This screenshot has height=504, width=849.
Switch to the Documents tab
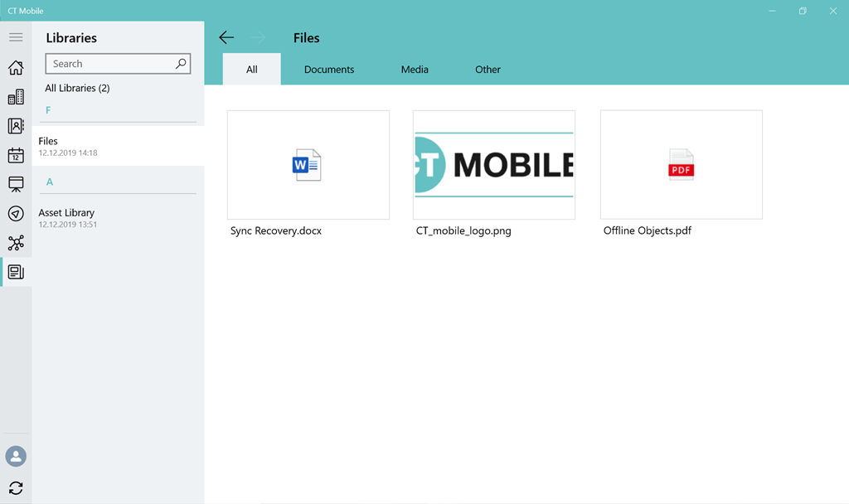(329, 70)
